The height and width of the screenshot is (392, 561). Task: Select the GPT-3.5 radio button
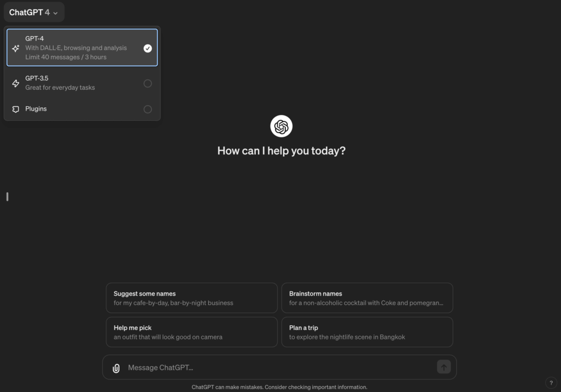tap(147, 83)
